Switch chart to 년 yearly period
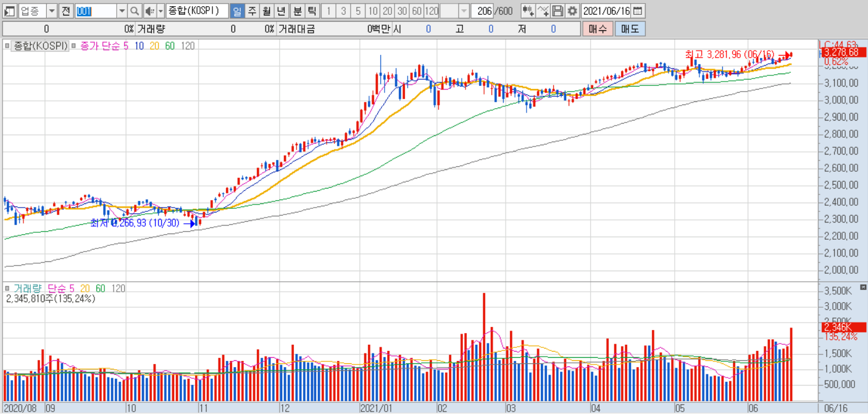Viewport: 868px width, 414px height. tap(281, 11)
